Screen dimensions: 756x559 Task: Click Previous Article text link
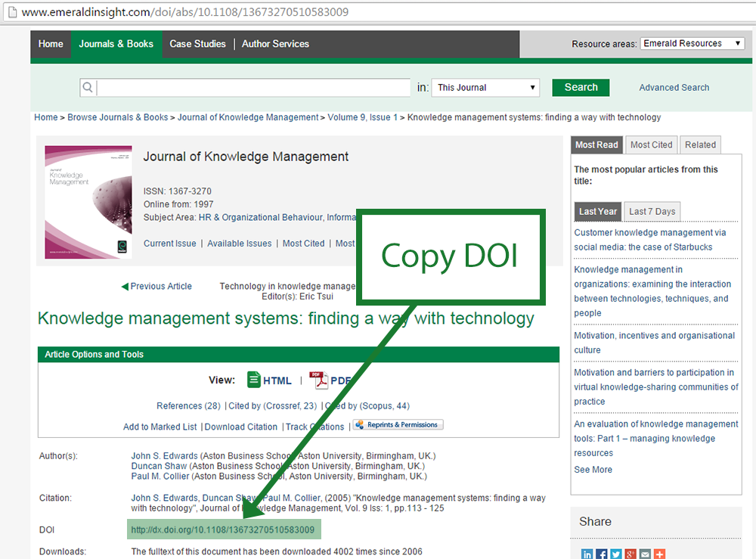(161, 287)
